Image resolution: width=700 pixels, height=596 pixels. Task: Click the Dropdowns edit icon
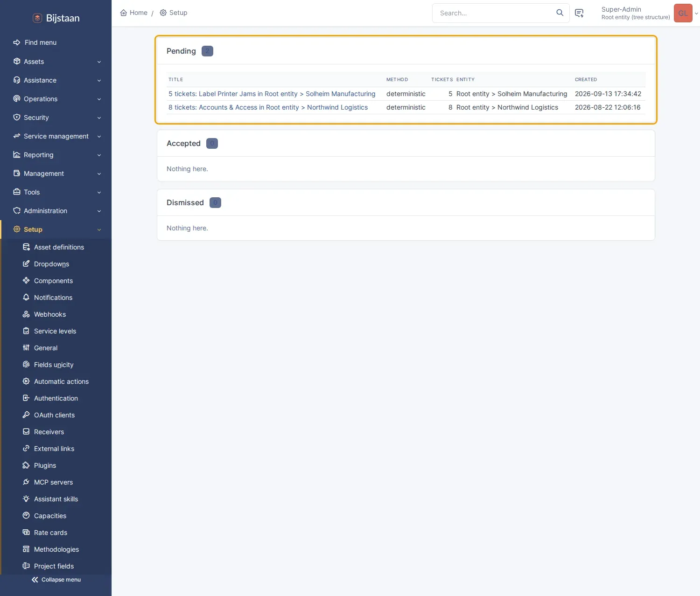tap(26, 263)
